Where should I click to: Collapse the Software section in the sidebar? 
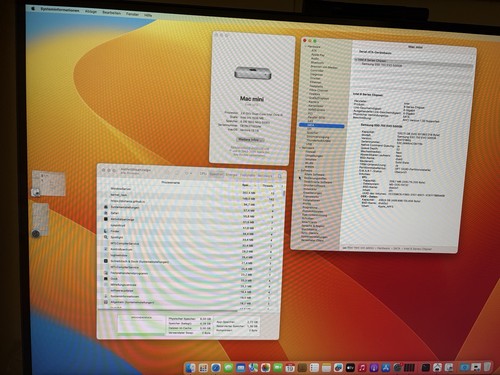298,170
